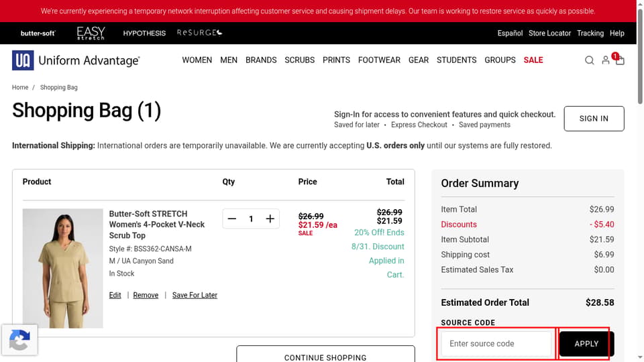Viewport: 644px width, 362px height.
Task: Click the quantity value field
Action: (251, 219)
